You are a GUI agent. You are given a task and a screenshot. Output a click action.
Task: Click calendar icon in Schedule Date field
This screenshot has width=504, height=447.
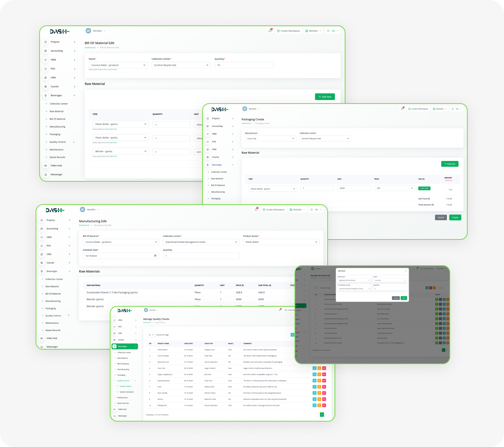pos(155,256)
